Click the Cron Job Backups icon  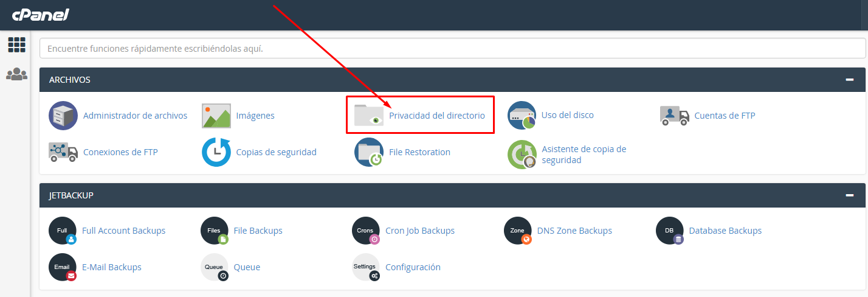[366, 231]
